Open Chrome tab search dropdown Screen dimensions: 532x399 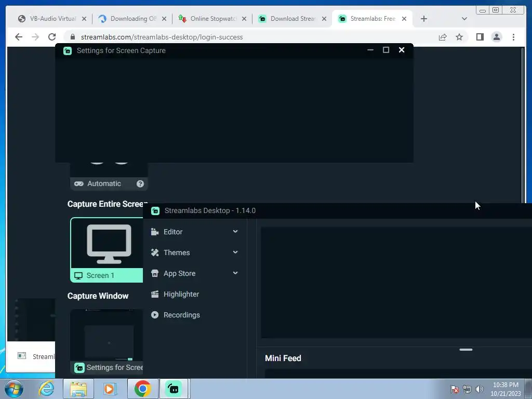tap(464, 19)
